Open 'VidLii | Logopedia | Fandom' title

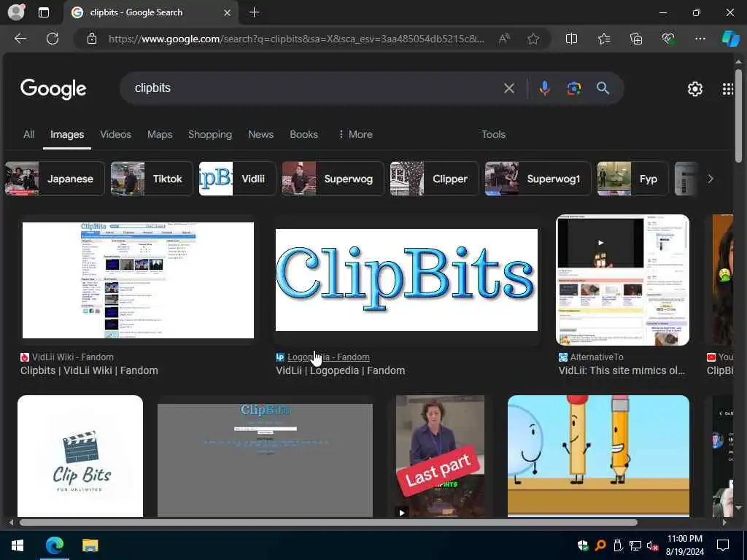coord(340,370)
